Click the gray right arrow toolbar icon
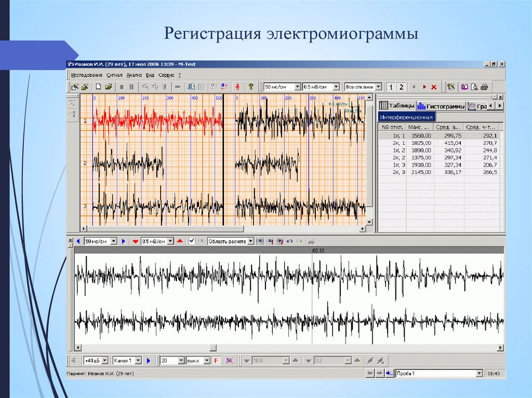The image size is (532, 398). pos(178,87)
